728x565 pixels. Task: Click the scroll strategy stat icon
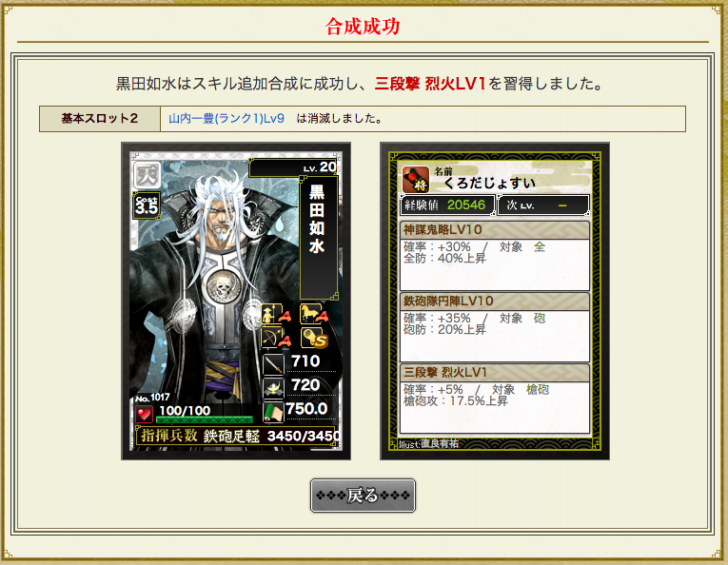(273, 412)
